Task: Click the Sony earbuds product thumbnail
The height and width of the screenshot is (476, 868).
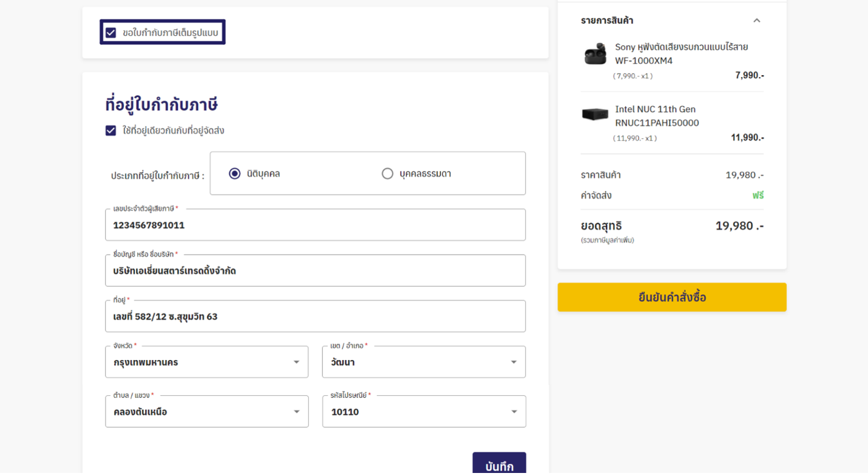Action: pos(595,54)
